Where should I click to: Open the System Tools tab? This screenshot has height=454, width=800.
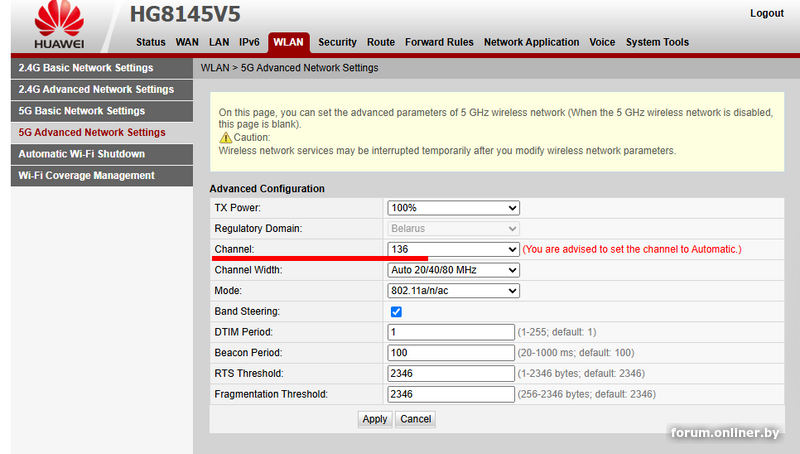(657, 42)
